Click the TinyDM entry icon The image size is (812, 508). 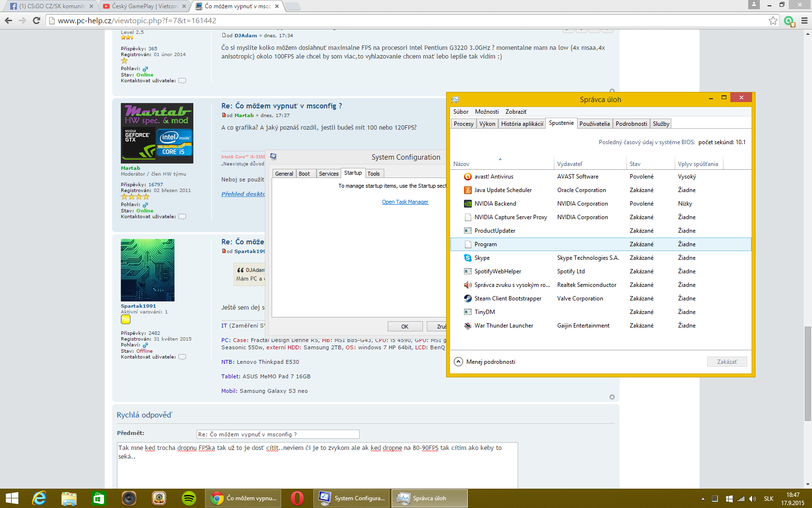(467, 312)
